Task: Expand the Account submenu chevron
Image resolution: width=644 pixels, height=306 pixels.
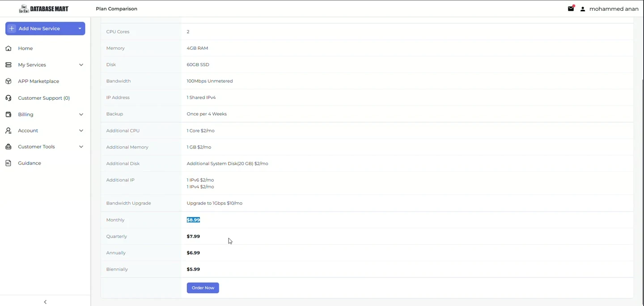Action: pos(81,131)
